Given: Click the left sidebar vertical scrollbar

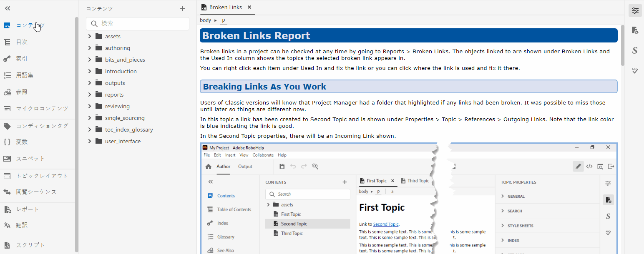Looking at the screenshot, I should click(x=77, y=134).
